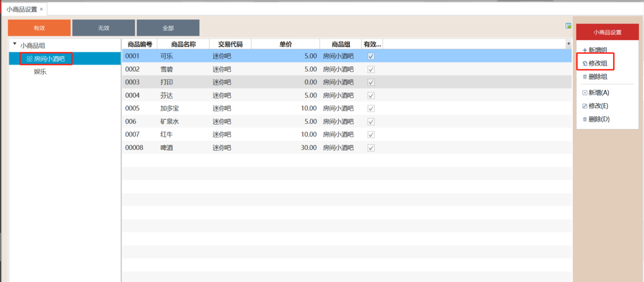Click the 新增(A) add item icon
Screen dimensions: 644x282
(x=585, y=93)
